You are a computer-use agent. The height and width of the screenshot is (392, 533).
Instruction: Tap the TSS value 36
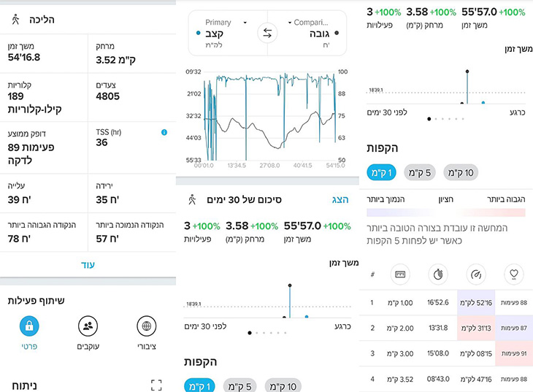click(x=101, y=142)
